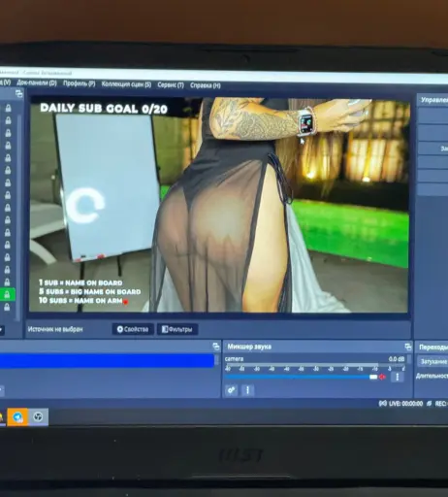Toggle the topmost source lock icon
This screenshot has width=448, height=497.
pyautogui.click(x=8, y=108)
